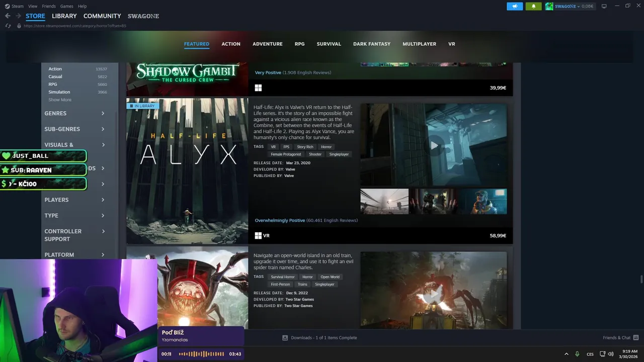Click the Big Picture monitor icon
The width and height of the screenshot is (644, 362).
pyautogui.click(x=604, y=6)
